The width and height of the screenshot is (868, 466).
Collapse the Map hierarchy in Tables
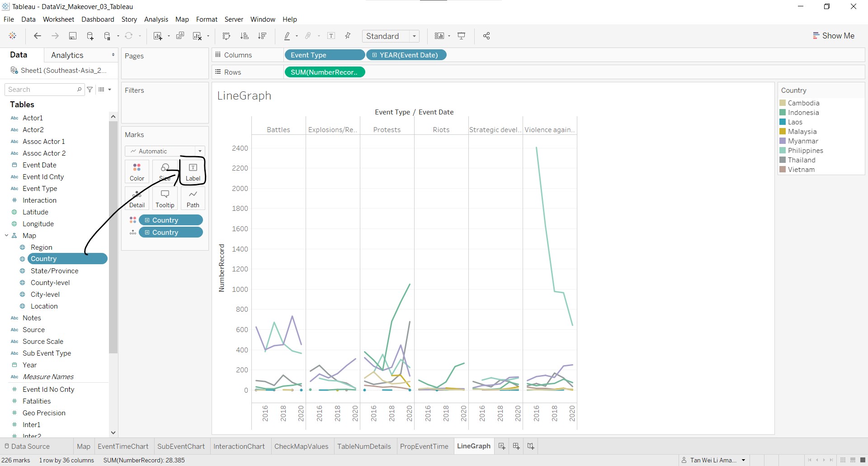(7, 236)
